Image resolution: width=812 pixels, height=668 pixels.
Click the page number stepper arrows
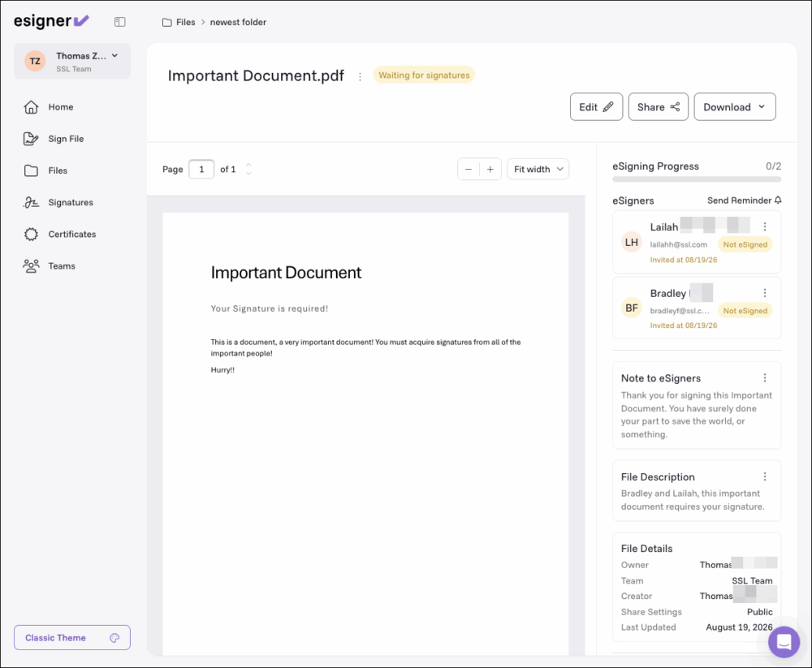tap(248, 170)
